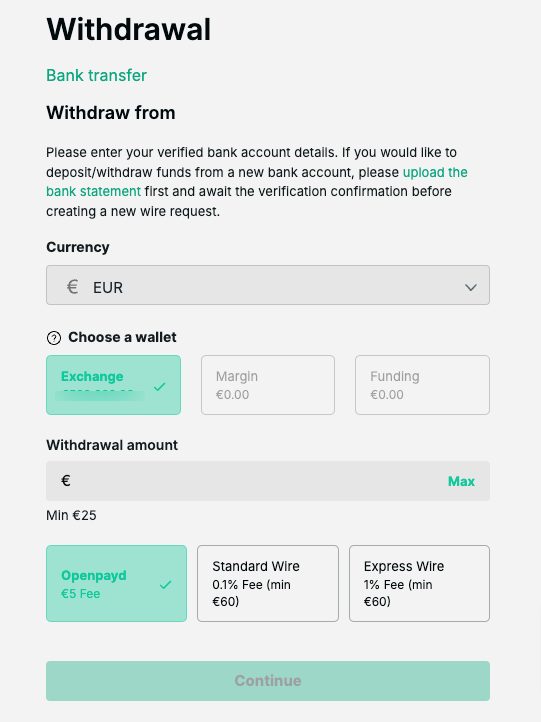541x722 pixels.
Task: Select Express Wire 1% fee method
Action: [419, 583]
